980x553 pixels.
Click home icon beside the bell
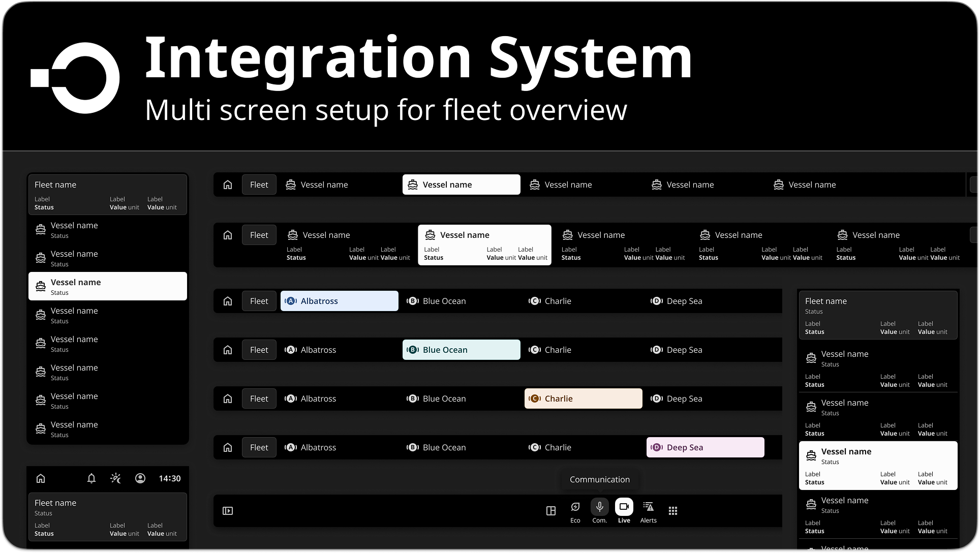[x=41, y=478]
